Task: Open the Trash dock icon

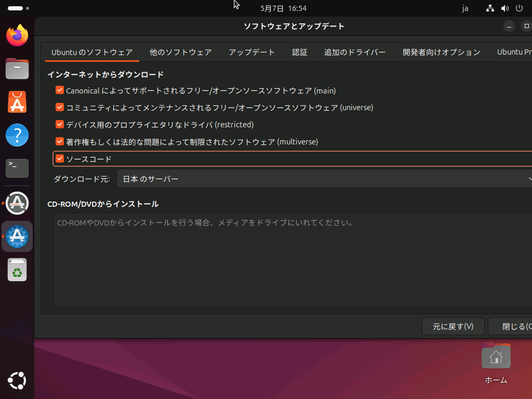Action: coord(17,270)
